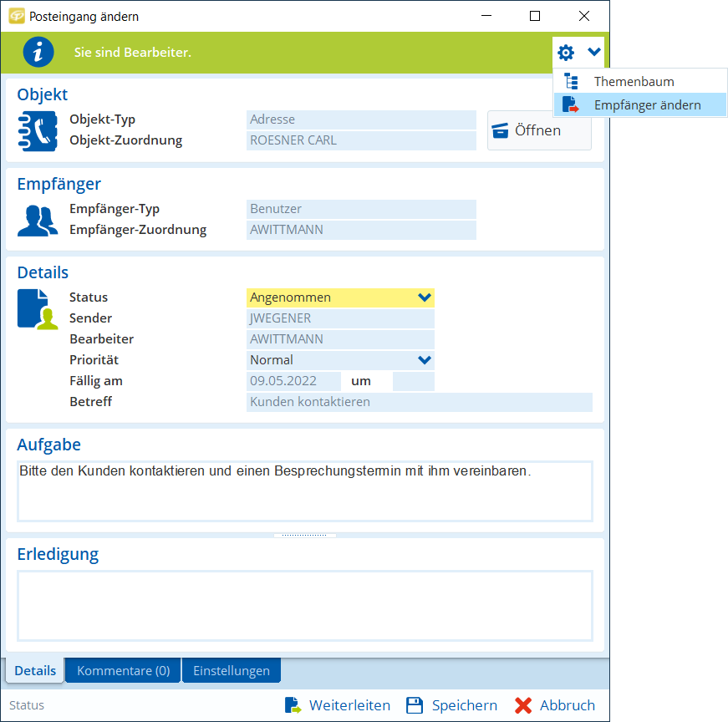This screenshot has height=722, width=728.
Task: Switch to the Kommentare (0) tab
Action: tap(123, 670)
